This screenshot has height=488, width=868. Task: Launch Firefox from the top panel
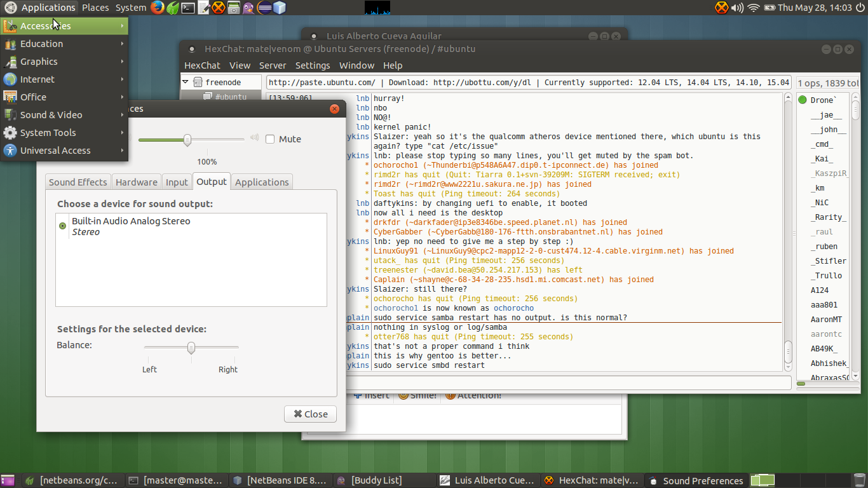click(x=157, y=8)
